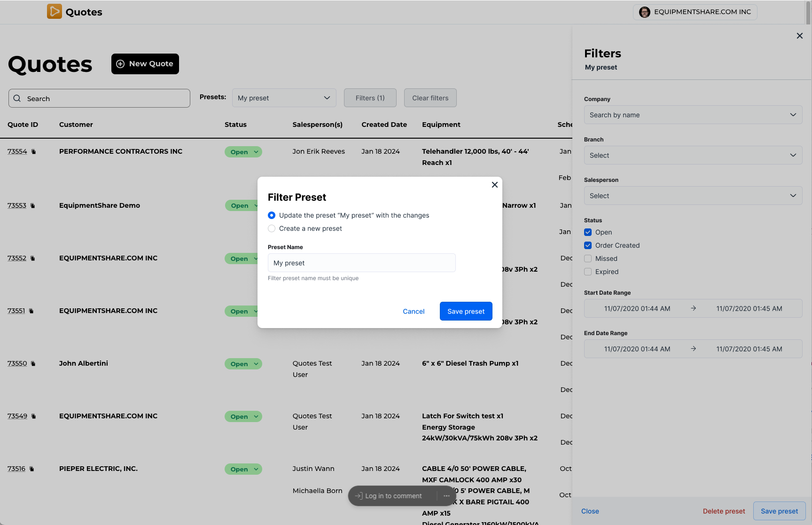This screenshot has width=812, height=525.
Task: Open status dropdown for quote 73549
Action: point(243,416)
